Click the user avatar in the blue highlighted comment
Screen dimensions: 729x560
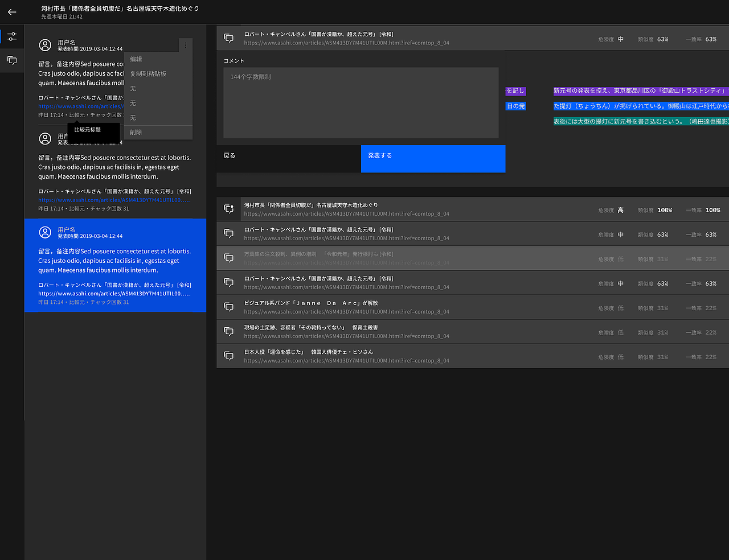point(45,232)
